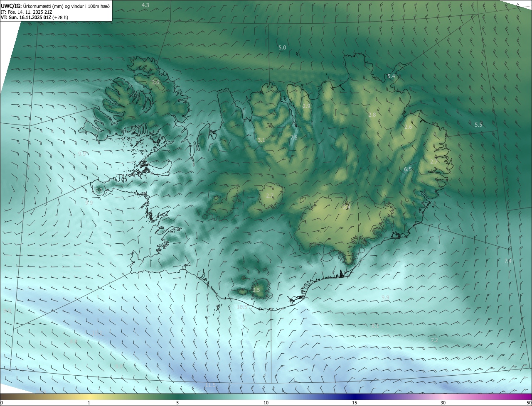532x406 pixels.
Task: Click the '10' tick on the color scale
Action: [266, 403]
